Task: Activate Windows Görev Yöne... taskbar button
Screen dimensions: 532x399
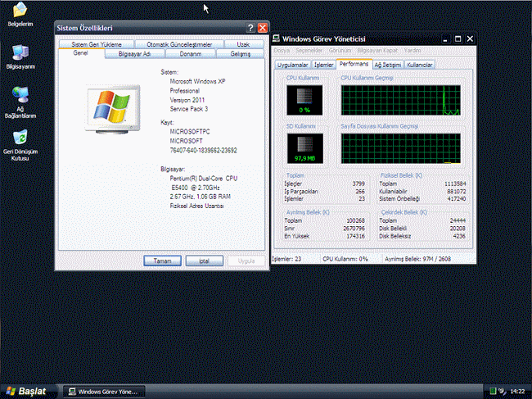Action: (x=105, y=392)
